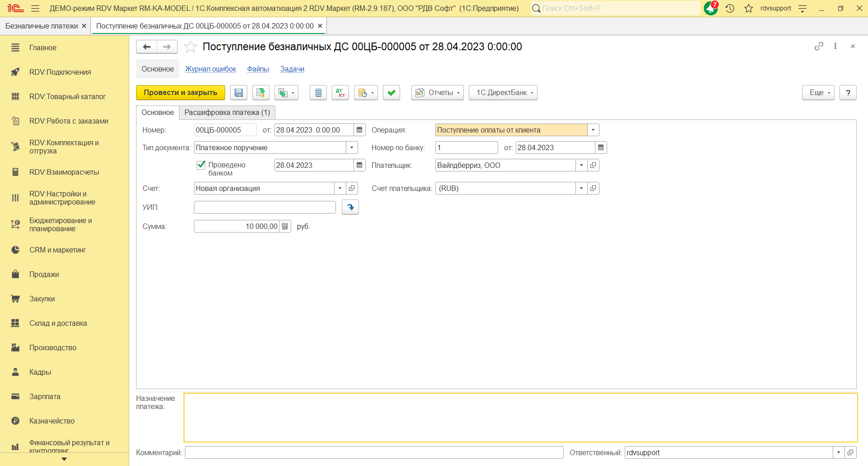Viewport: 868px width, 466px height.
Task: Expand the Операция dropdown arrow
Action: click(593, 130)
